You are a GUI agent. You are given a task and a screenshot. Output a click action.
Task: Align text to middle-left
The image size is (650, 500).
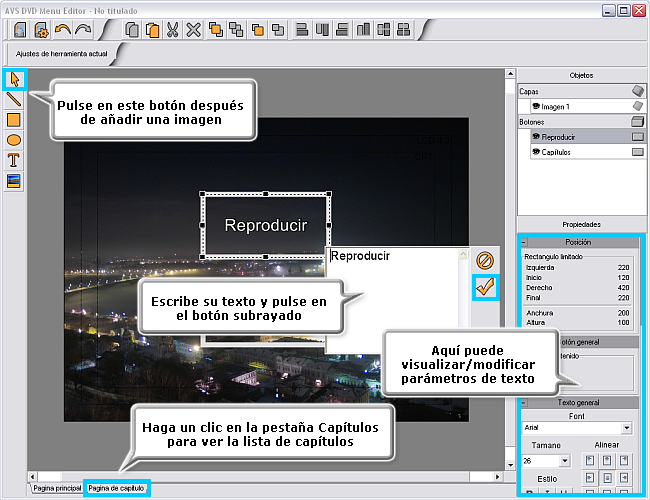click(590, 478)
